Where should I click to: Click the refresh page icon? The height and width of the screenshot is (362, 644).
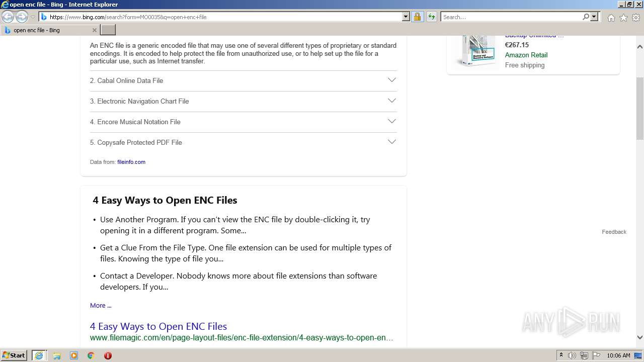point(431,17)
